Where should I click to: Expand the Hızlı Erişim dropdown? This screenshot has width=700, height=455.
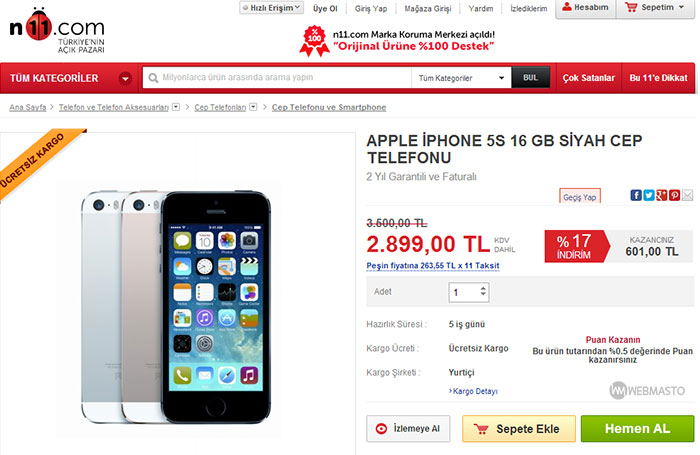(x=271, y=8)
